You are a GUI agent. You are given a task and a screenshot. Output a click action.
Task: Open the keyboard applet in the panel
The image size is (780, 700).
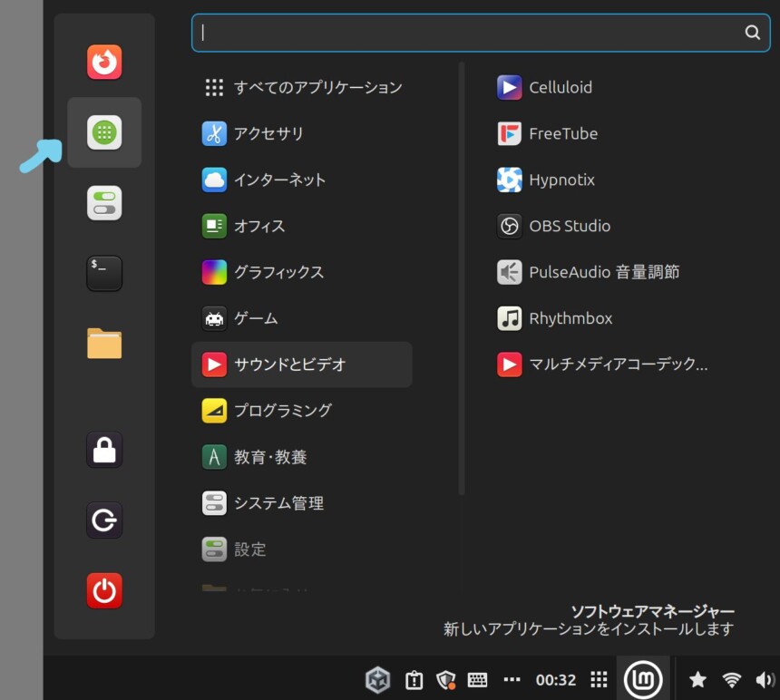478,680
